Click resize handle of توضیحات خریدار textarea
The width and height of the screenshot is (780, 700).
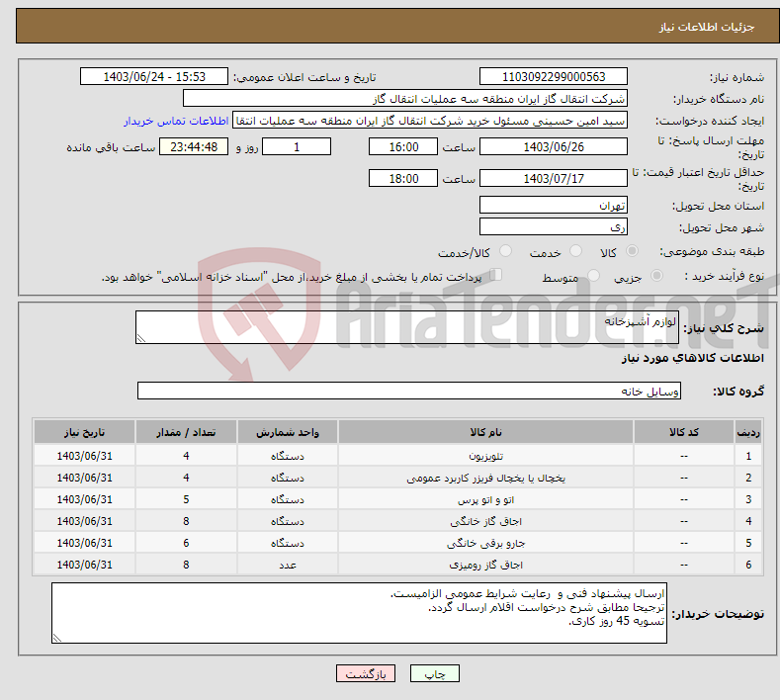[57, 638]
